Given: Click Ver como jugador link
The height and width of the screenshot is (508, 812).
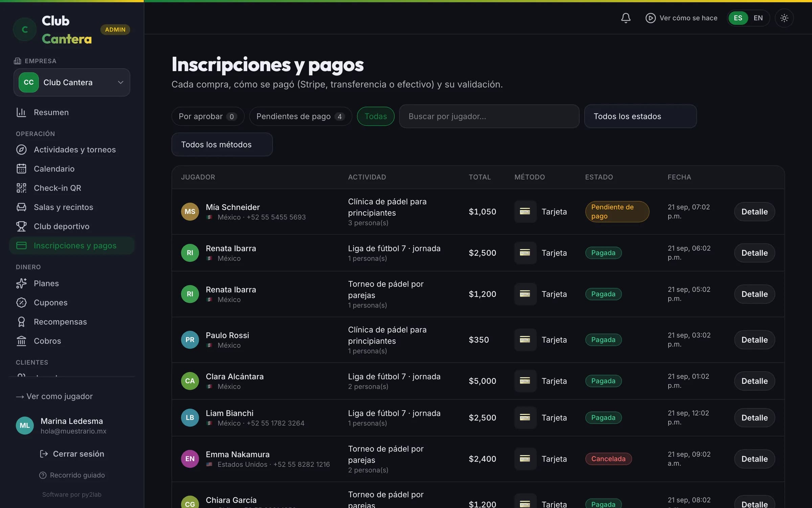Looking at the screenshot, I should (x=54, y=396).
